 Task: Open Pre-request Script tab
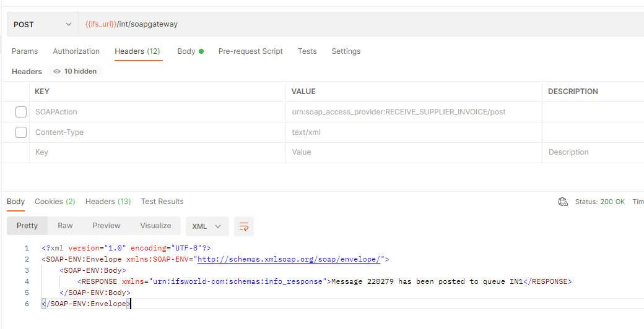(x=251, y=51)
